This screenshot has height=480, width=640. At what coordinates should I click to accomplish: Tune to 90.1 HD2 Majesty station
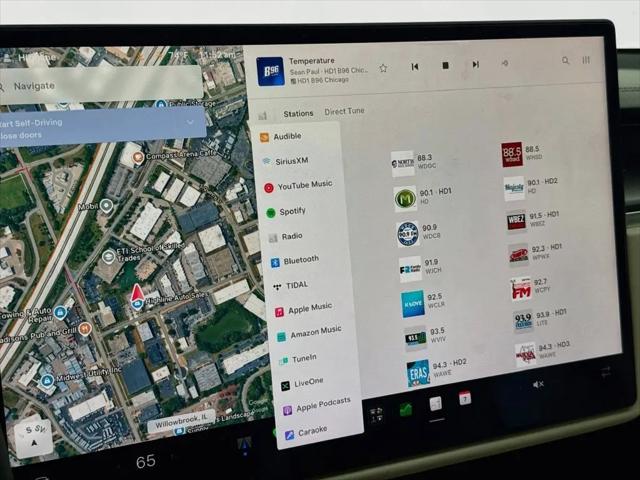point(531,188)
